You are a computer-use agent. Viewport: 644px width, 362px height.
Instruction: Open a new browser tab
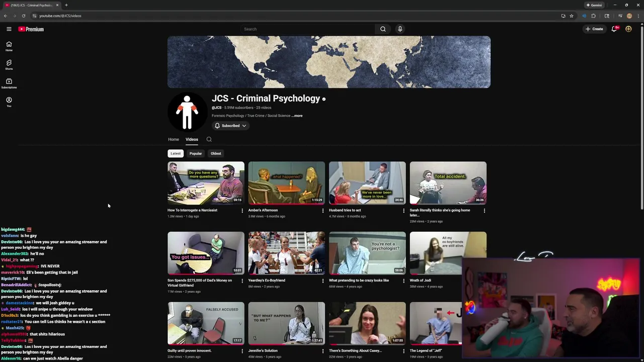66,5
